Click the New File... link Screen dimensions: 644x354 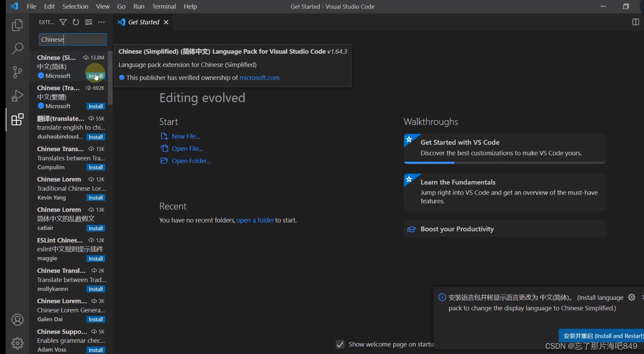[186, 136]
